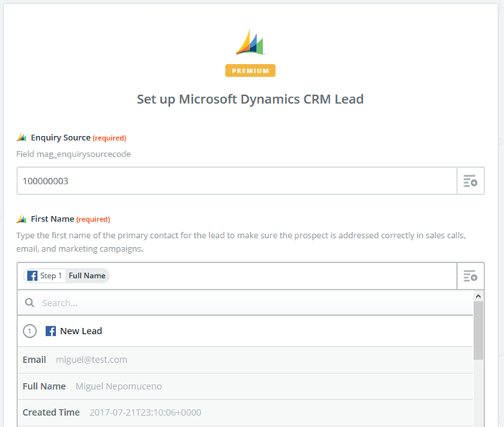Click the Dynamics icon beside Enquiry Source label
The image size is (504, 427).
pyautogui.click(x=22, y=138)
